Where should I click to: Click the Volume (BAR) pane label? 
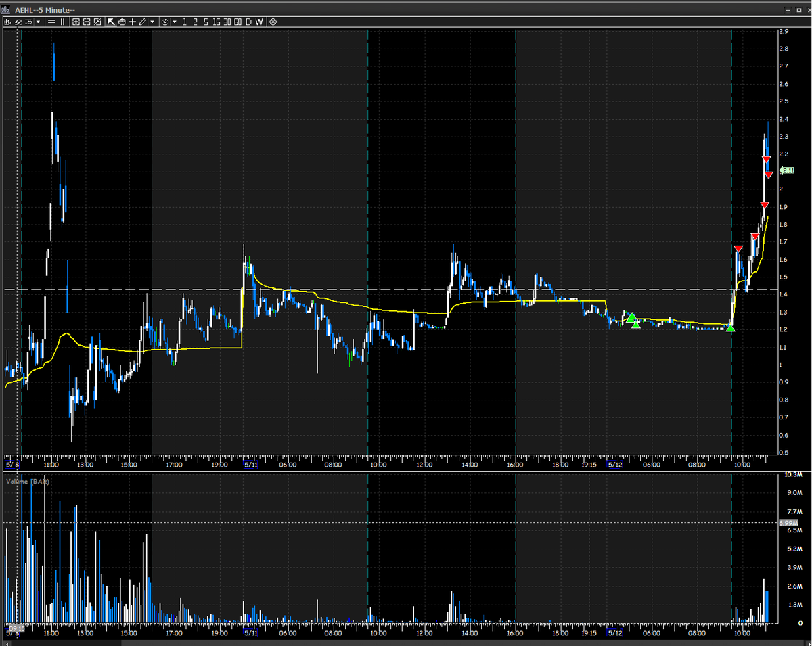(x=27, y=481)
